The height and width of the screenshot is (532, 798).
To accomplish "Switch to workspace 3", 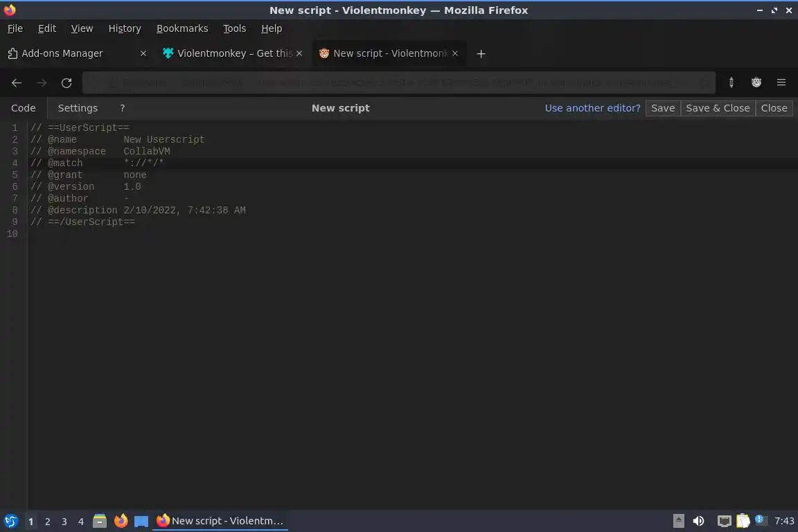I will [64, 522].
